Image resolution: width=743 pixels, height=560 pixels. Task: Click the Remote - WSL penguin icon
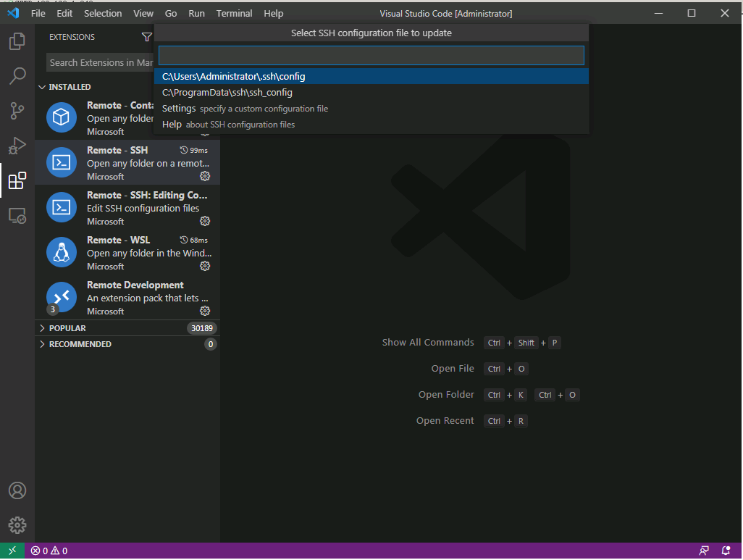61,252
